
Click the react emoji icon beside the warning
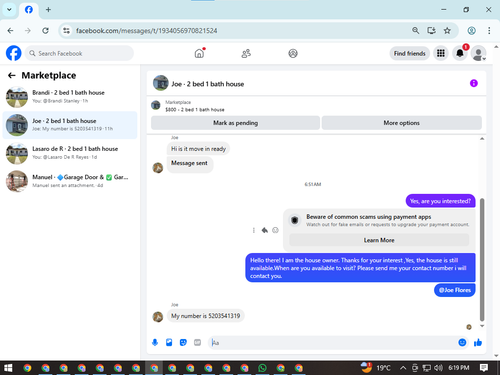coord(275,230)
